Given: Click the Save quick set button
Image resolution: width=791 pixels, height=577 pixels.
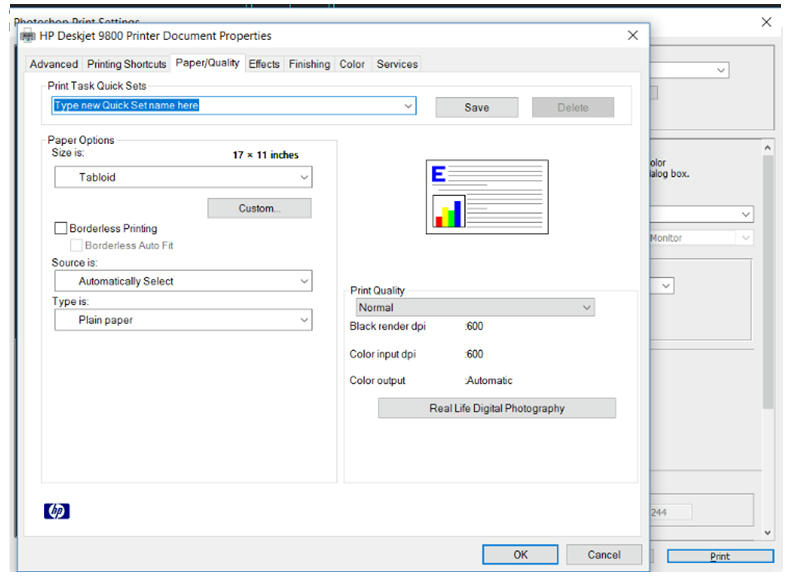Looking at the screenshot, I should pyautogui.click(x=476, y=107).
